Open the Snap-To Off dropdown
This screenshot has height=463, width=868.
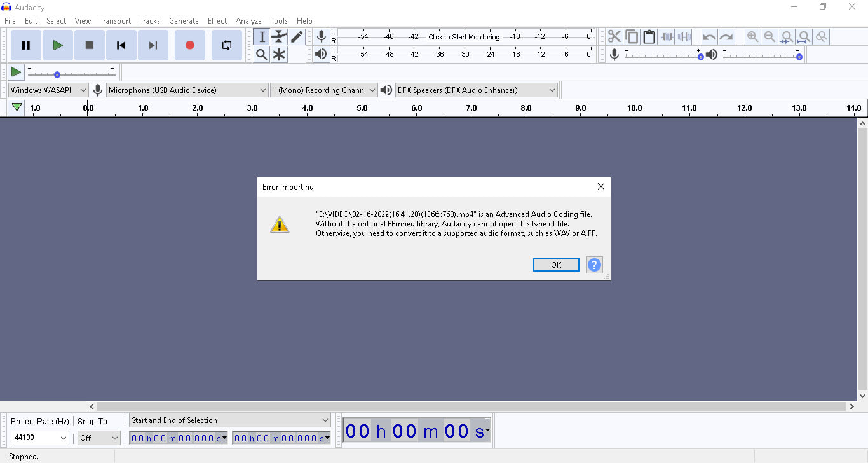pyautogui.click(x=98, y=438)
